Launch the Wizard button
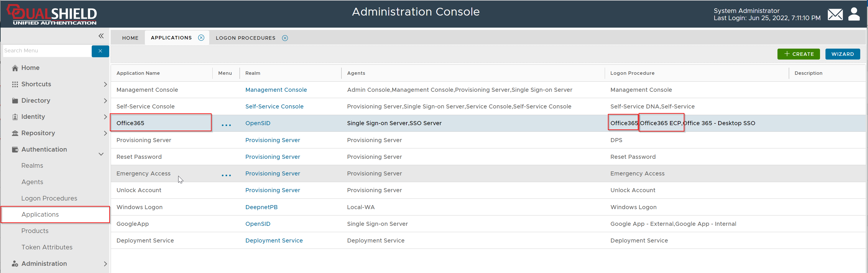Viewport: 868px width, 273px height. 842,54
